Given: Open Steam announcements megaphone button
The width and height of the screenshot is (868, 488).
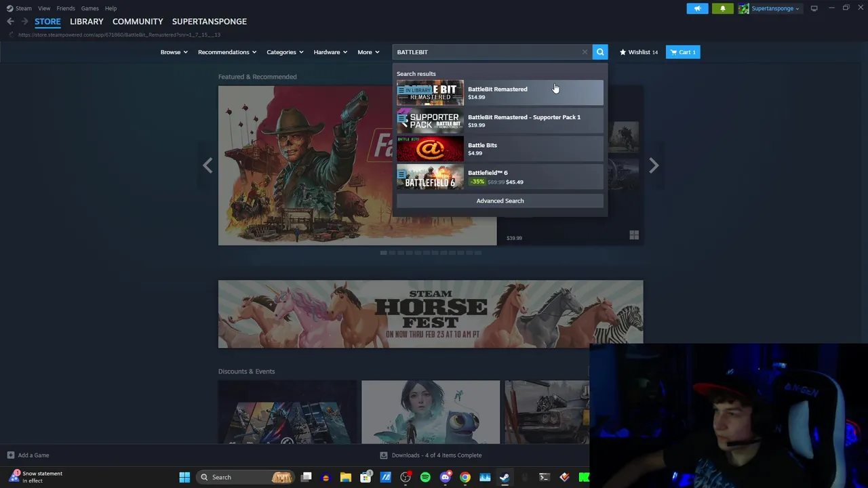Looking at the screenshot, I should [697, 8].
